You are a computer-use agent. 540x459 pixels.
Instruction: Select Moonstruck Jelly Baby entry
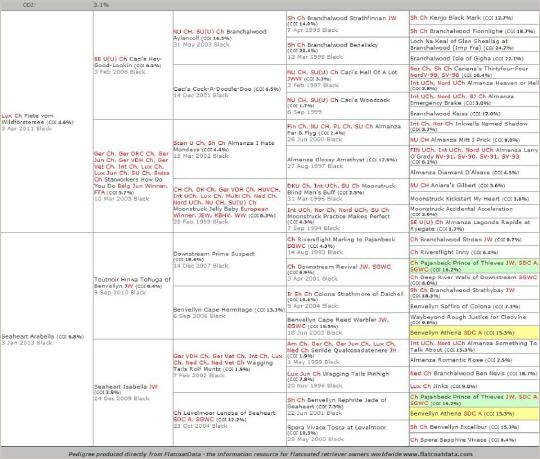click(x=220, y=209)
